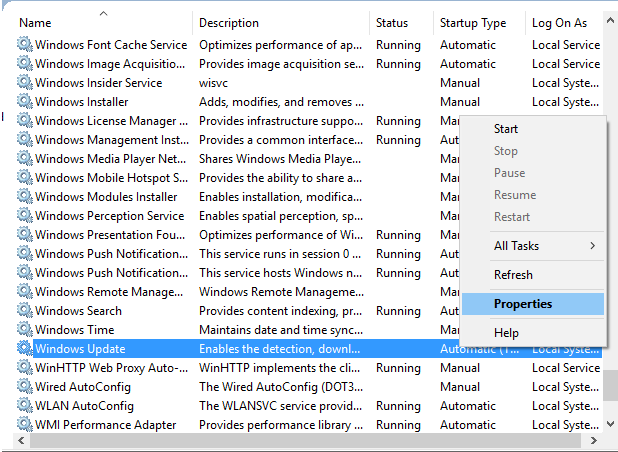The image size is (618, 452).
Task: Click 'Provides content indexing' description
Action: coord(281,311)
